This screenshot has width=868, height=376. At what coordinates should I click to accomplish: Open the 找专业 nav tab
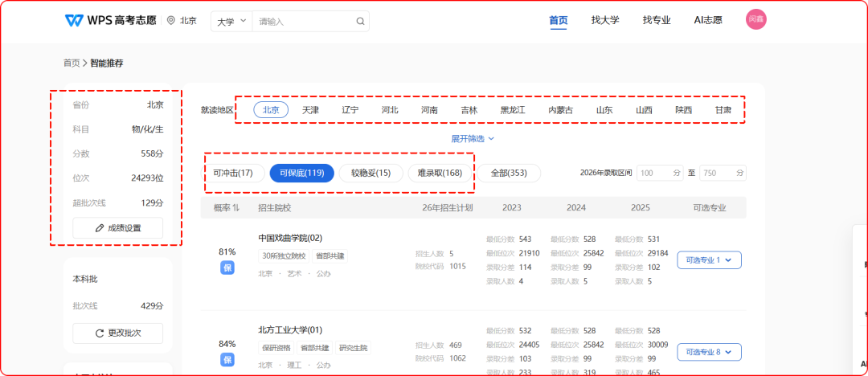coord(657,21)
